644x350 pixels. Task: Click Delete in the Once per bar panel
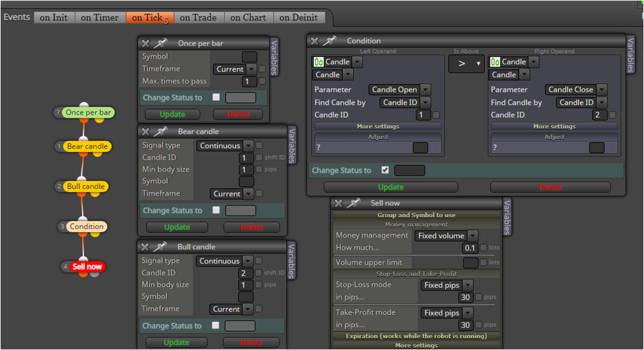coord(238,114)
